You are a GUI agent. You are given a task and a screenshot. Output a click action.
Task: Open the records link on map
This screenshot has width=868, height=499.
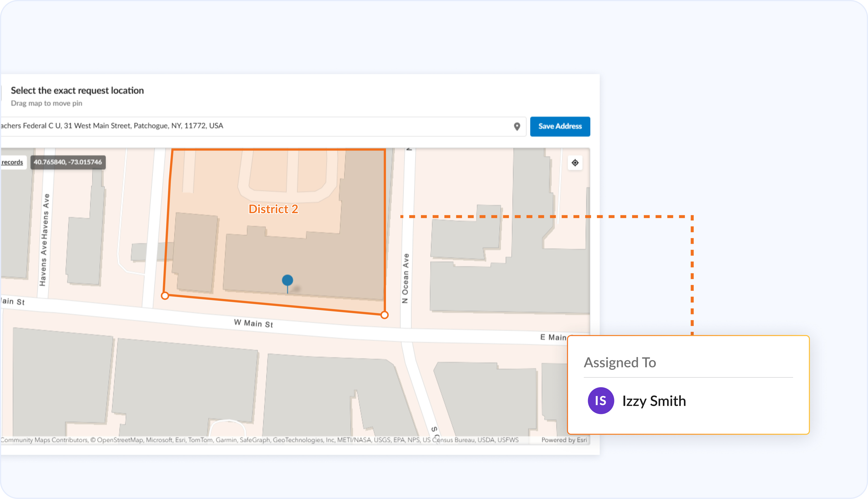point(12,162)
